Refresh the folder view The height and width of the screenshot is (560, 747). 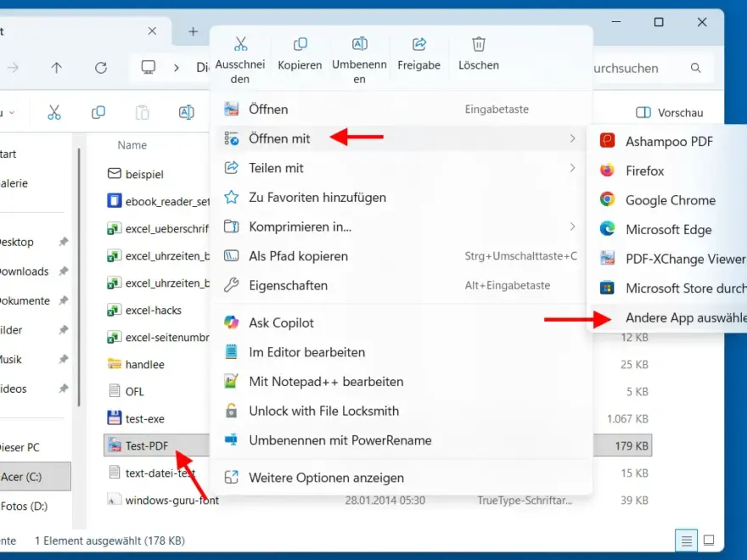click(101, 68)
